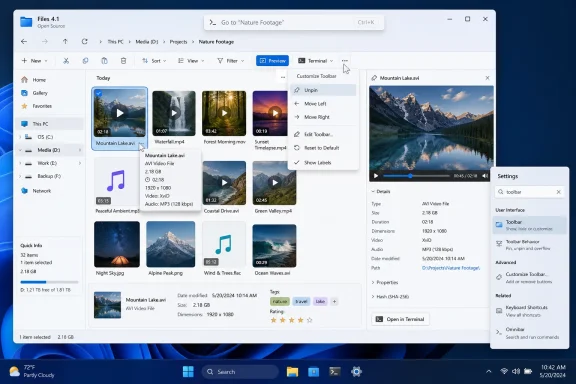
Task: Open the Today group three-dots options
Action: coord(282,78)
